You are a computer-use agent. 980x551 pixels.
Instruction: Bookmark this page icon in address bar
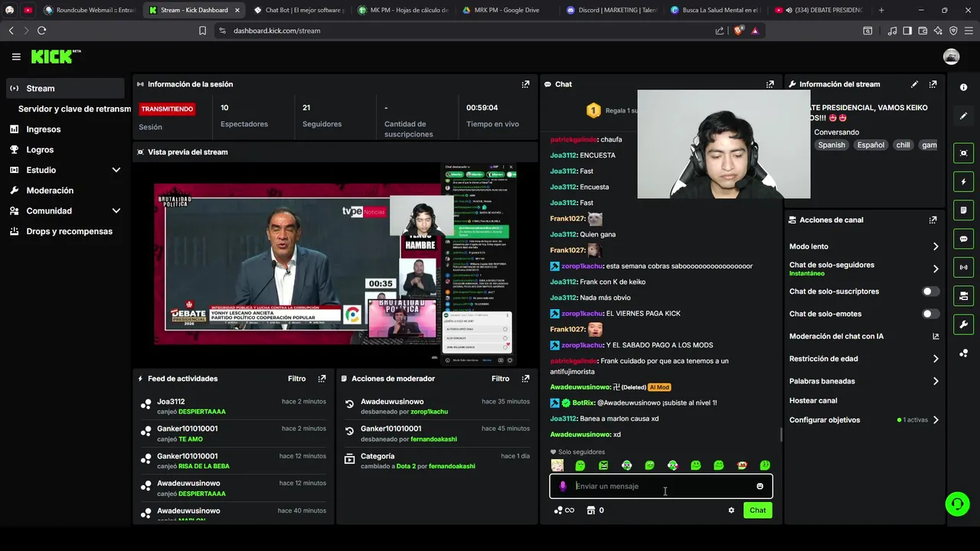tap(202, 31)
